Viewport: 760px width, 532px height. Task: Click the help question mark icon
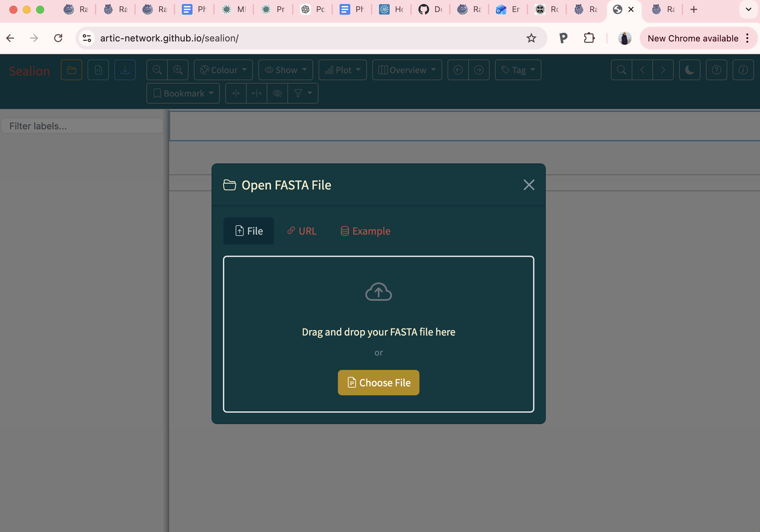716,70
